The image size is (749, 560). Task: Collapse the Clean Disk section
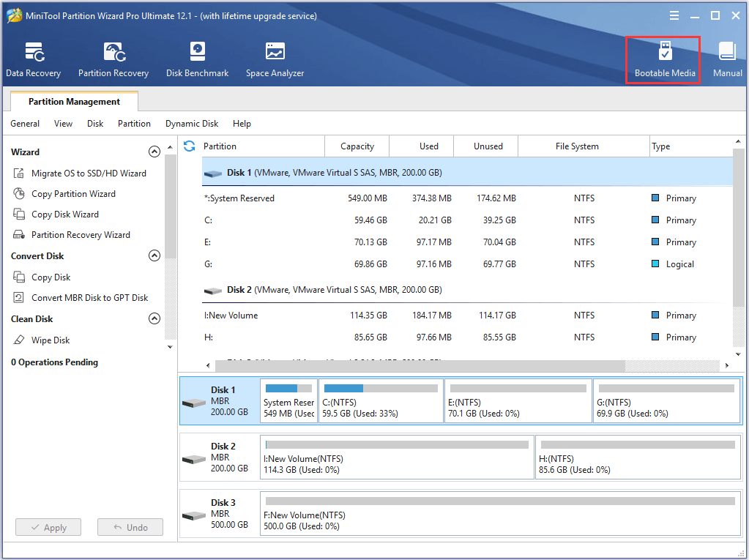click(x=154, y=318)
